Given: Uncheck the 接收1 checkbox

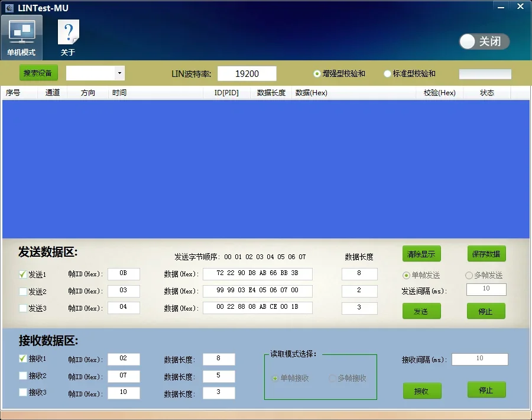Looking at the screenshot, I should click(x=23, y=358).
